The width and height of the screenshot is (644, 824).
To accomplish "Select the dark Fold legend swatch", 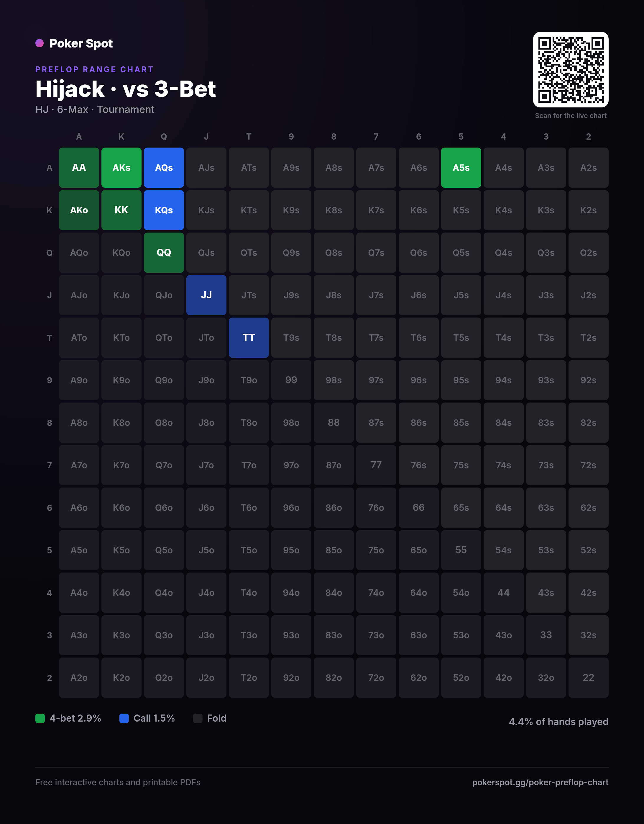I will (198, 718).
